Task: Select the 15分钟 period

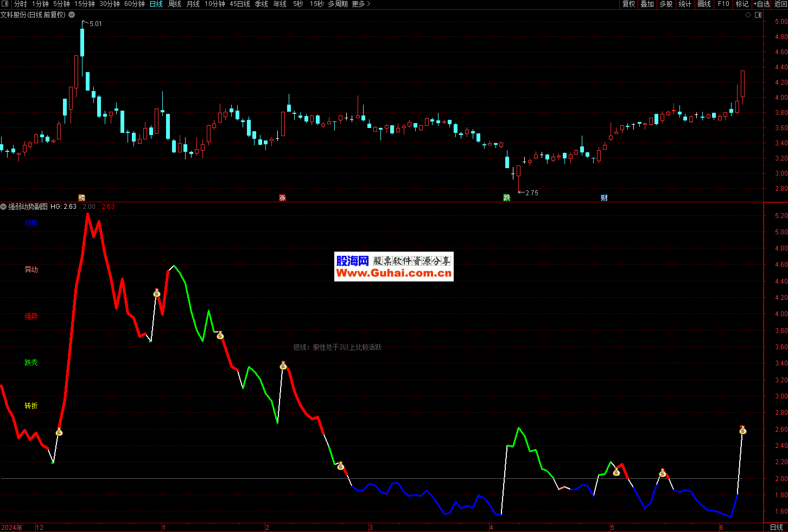Action: pos(85,4)
